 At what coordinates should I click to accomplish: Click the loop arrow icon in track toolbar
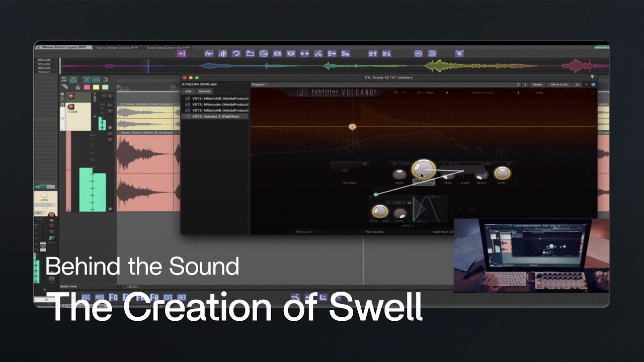click(105, 79)
